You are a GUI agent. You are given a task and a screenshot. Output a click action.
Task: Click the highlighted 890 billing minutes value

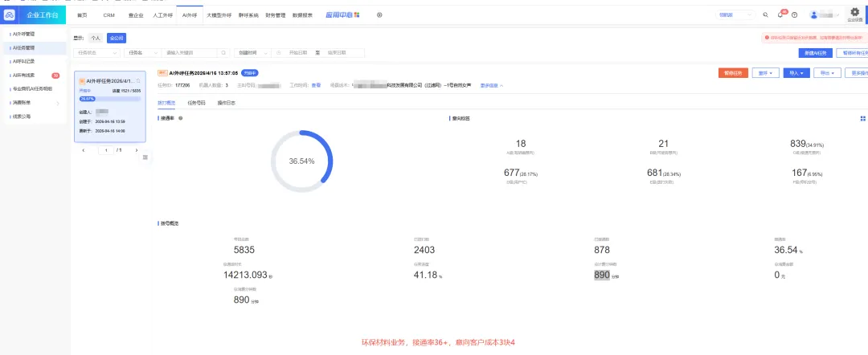tap(602, 275)
